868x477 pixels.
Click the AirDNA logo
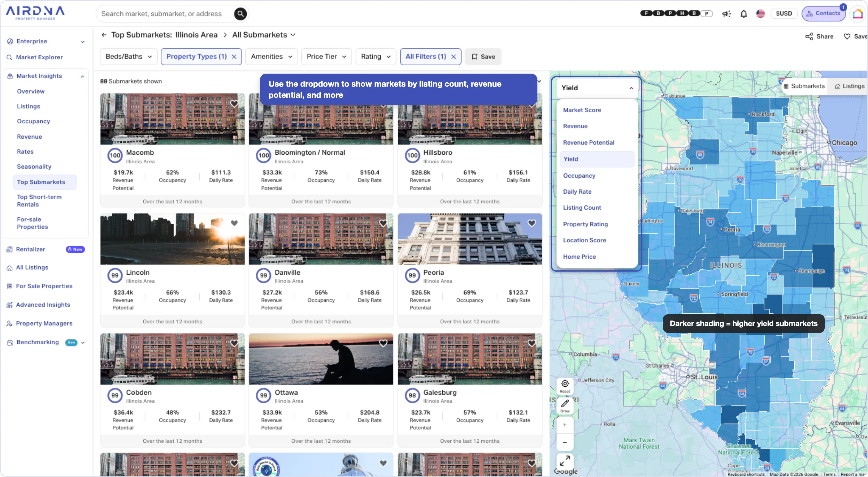point(35,13)
